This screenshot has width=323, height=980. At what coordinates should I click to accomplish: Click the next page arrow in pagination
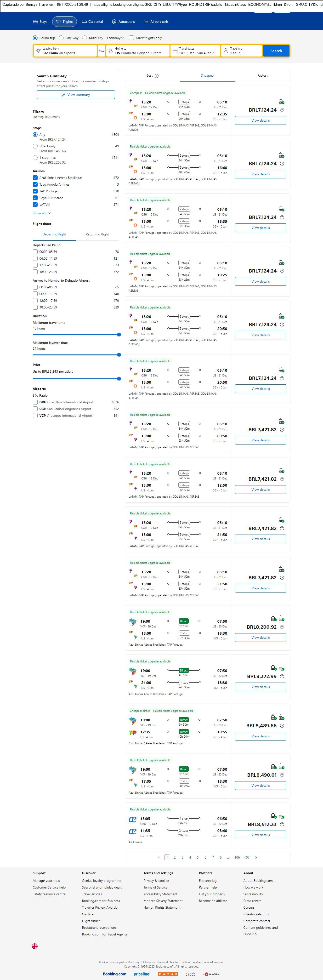(256, 857)
